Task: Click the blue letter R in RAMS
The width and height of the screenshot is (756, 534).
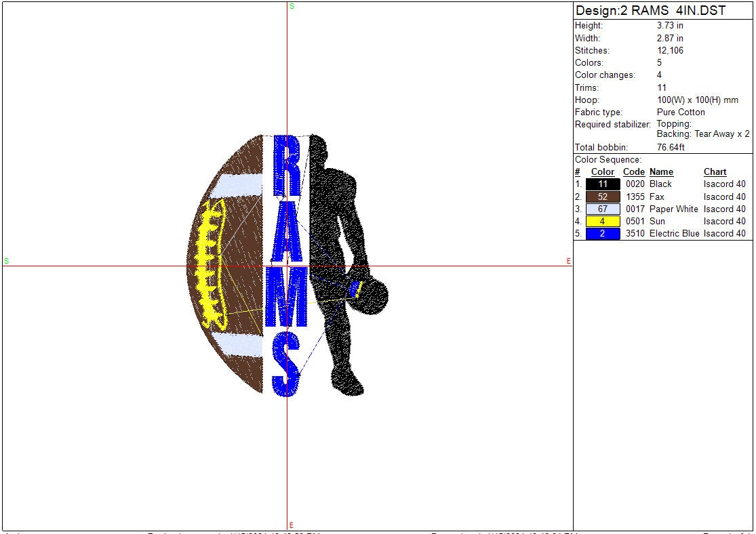Action: [x=286, y=166]
